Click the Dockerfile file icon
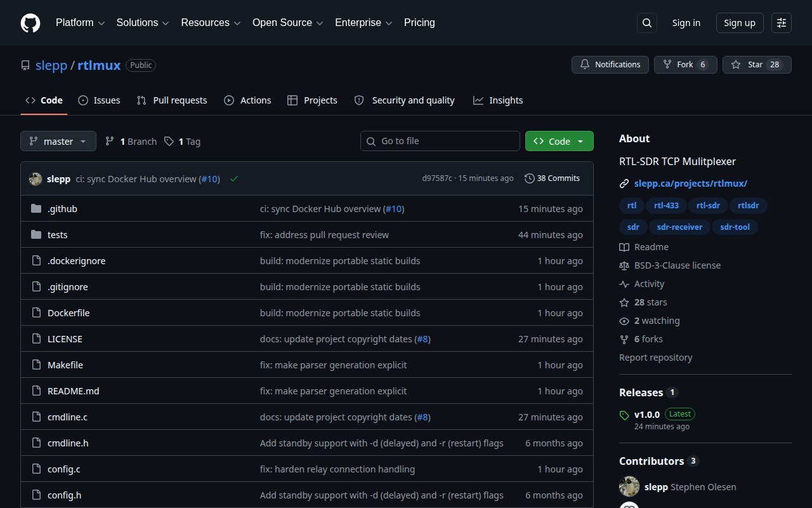Image resolution: width=812 pixels, height=508 pixels. [x=36, y=313]
